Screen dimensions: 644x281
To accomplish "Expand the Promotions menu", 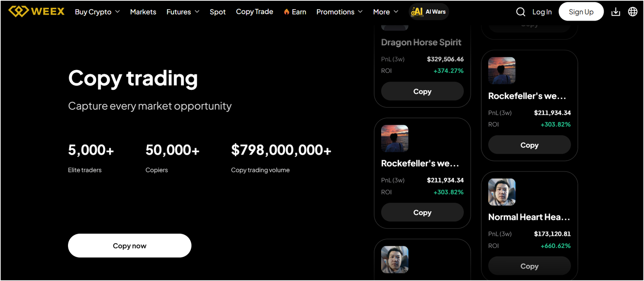I will (x=339, y=12).
